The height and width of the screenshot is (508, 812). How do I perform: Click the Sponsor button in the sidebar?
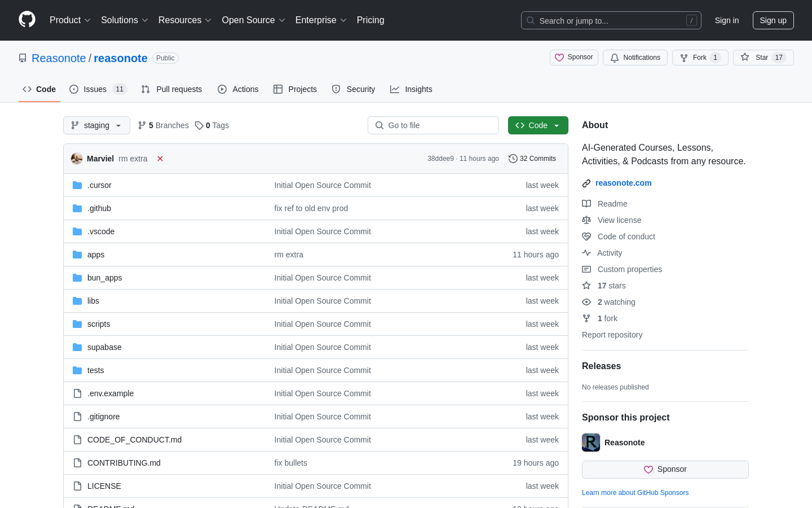665,470
